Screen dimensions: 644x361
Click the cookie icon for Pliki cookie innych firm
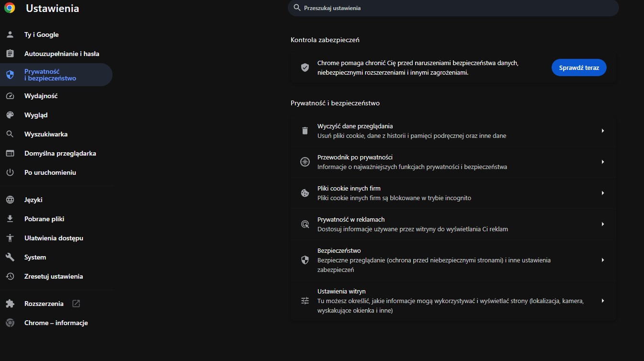[305, 193]
